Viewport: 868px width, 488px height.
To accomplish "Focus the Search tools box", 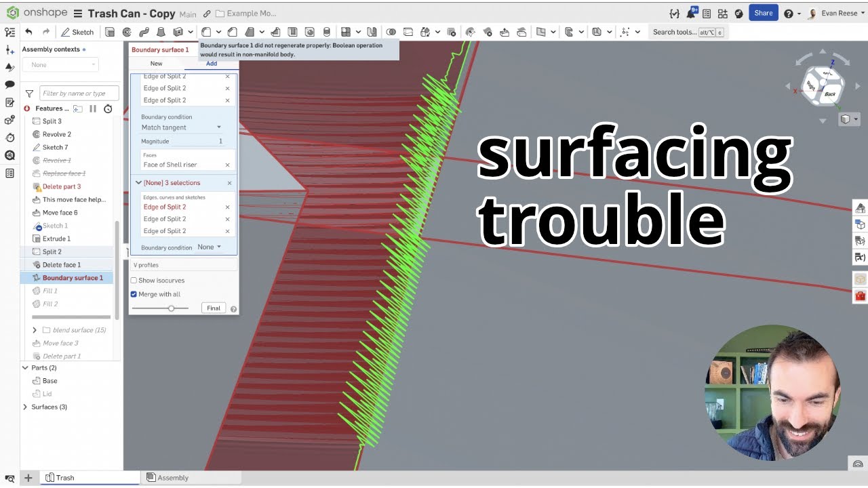I will click(x=688, y=32).
